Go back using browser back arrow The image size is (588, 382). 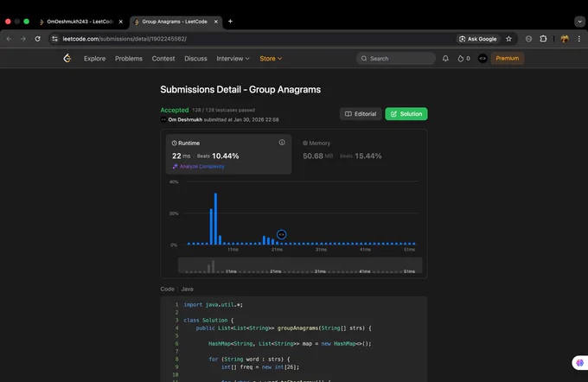pyautogui.click(x=9, y=39)
